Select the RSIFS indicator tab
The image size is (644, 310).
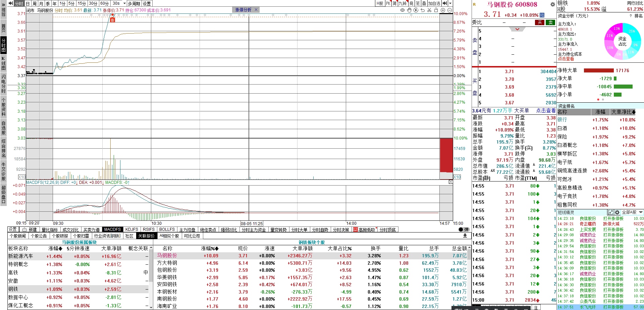[x=149, y=229]
